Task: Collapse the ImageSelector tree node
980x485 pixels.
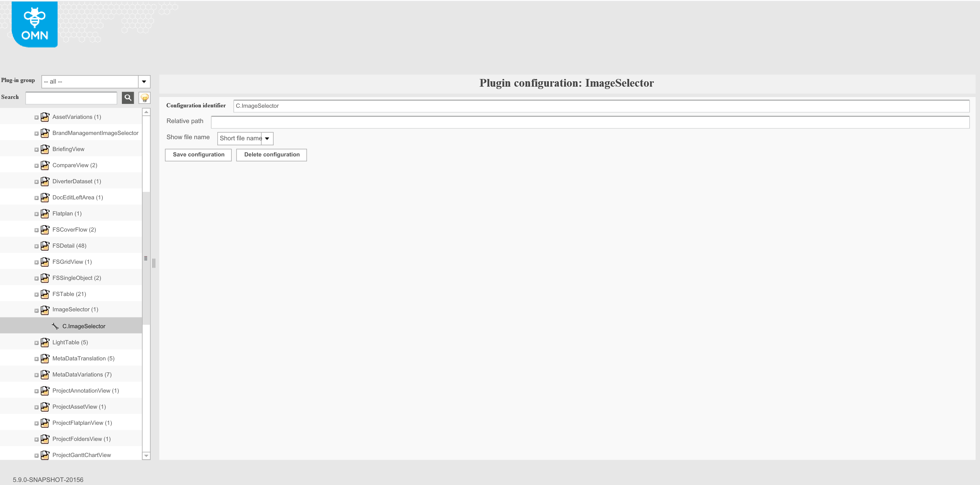Action: tap(36, 311)
